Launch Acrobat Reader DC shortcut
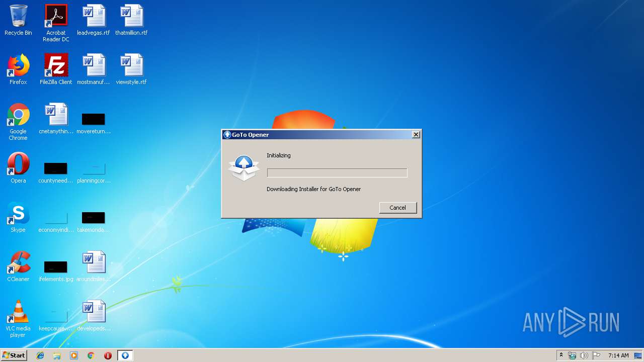Viewport: 644px width, 362px height. coord(56,23)
